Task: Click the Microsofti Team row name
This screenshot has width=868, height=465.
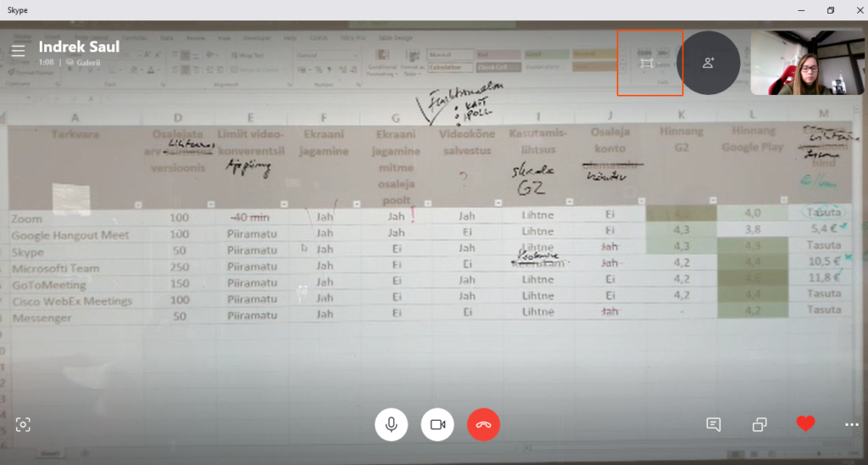Action: [x=56, y=269]
